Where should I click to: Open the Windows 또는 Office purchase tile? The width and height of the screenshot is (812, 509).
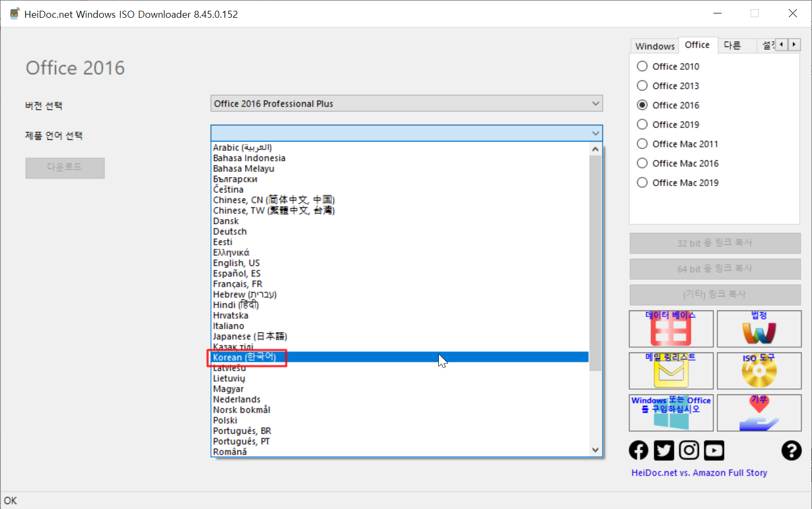pyautogui.click(x=671, y=413)
